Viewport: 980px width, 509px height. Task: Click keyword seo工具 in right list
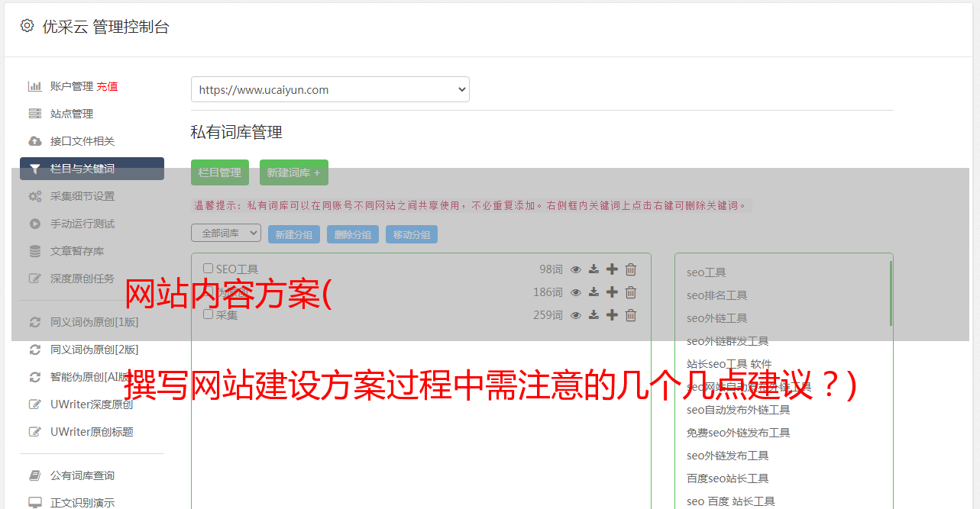click(707, 272)
